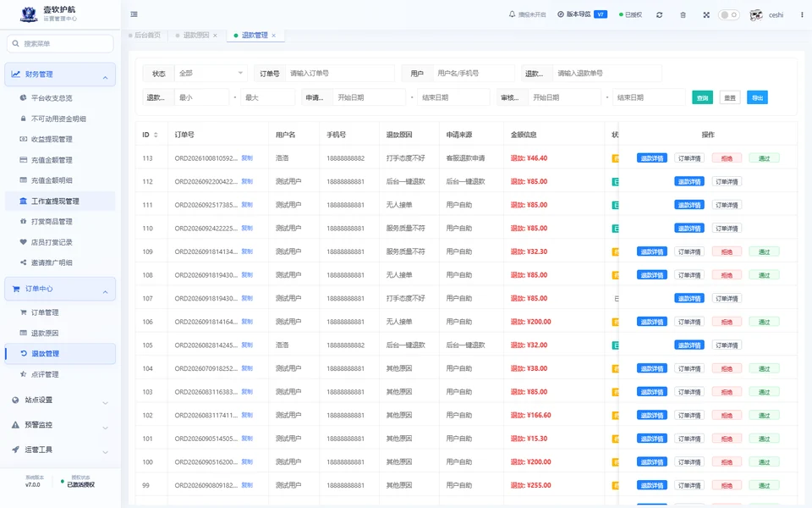Sort table by ID column arrows
Screen dimensions: 812x508
click(156, 135)
